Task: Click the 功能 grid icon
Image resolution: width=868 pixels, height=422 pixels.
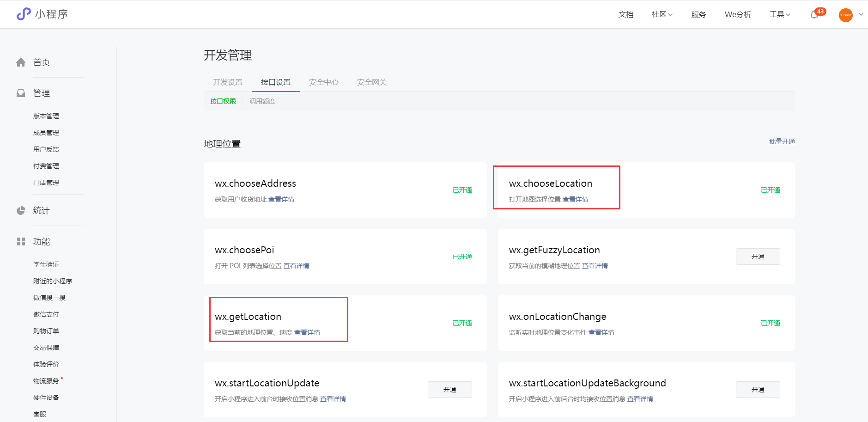Action: click(x=21, y=242)
